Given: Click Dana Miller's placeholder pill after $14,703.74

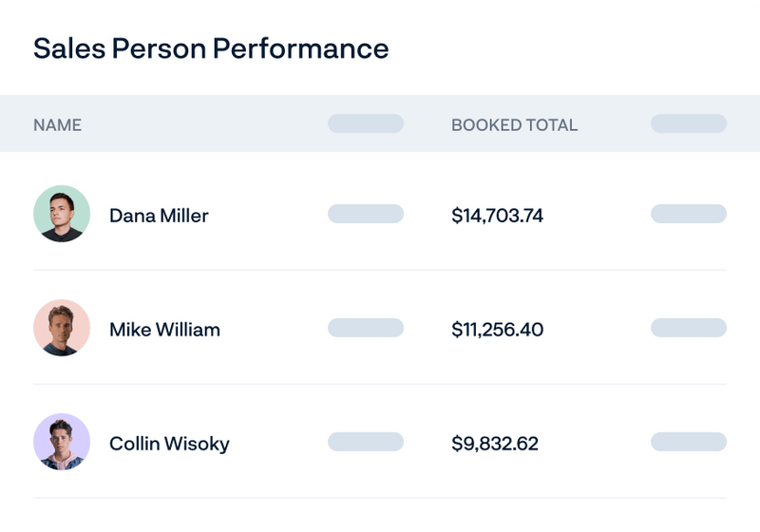Looking at the screenshot, I should pyautogui.click(x=689, y=214).
